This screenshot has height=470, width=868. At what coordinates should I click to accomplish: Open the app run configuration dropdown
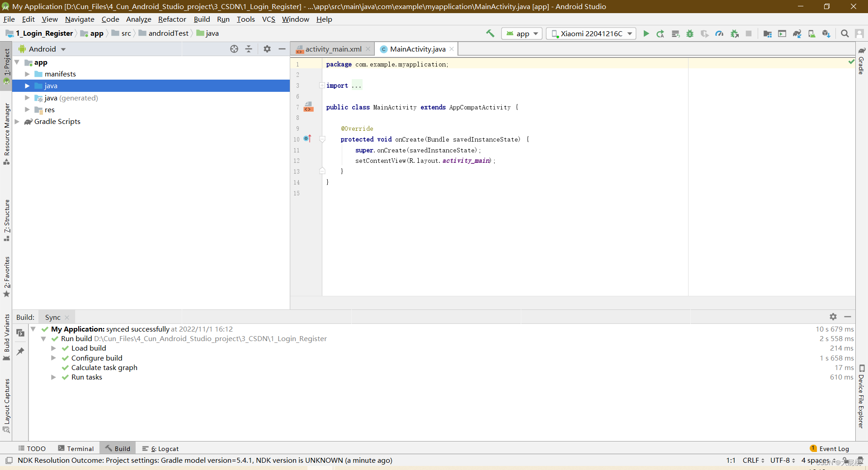[x=522, y=33]
